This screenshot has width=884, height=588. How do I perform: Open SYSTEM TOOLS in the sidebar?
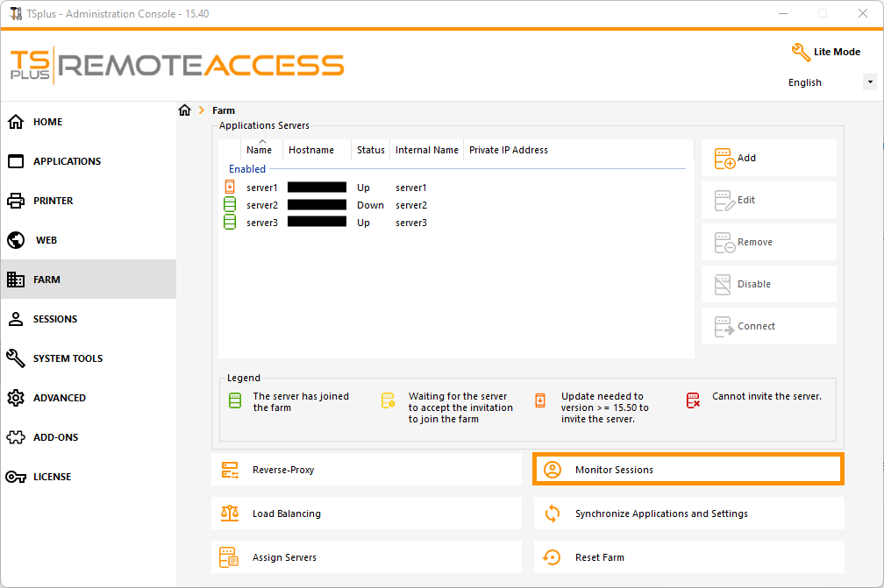tap(89, 358)
